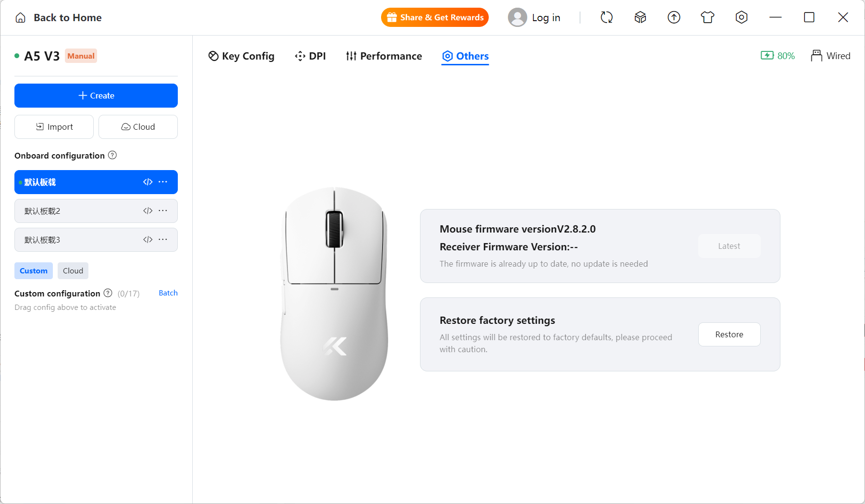Click the upload arrow circle icon

point(674,18)
